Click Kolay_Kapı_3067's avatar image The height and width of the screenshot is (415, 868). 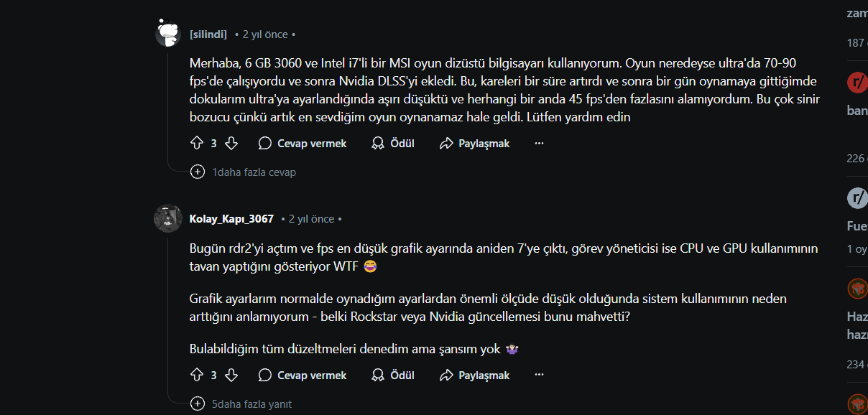pyautogui.click(x=168, y=218)
